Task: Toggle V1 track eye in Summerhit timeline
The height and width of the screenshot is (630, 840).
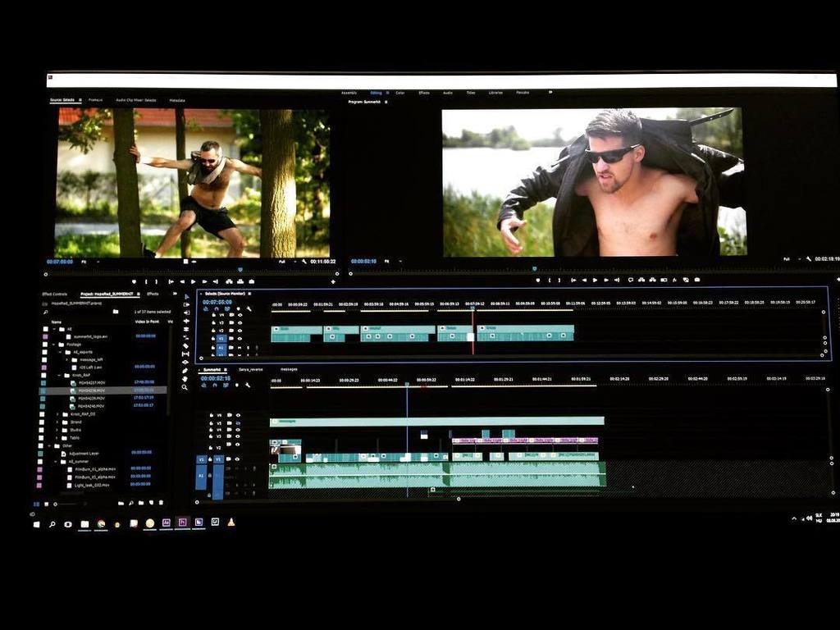Action: (237, 459)
